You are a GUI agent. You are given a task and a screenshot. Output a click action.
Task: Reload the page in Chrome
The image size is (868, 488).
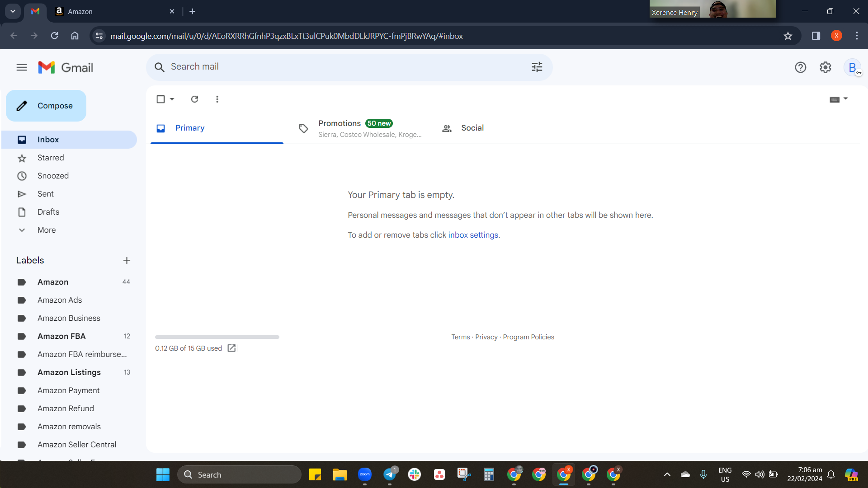[54, 36]
